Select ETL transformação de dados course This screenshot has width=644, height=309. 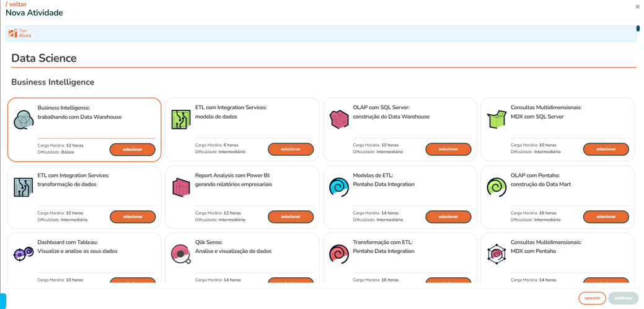tap(133, 217)
